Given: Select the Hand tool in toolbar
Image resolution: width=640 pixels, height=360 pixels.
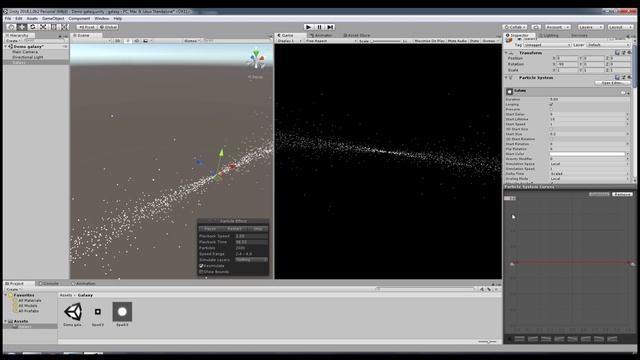Looking at the screenshot, I should (11, 27).
